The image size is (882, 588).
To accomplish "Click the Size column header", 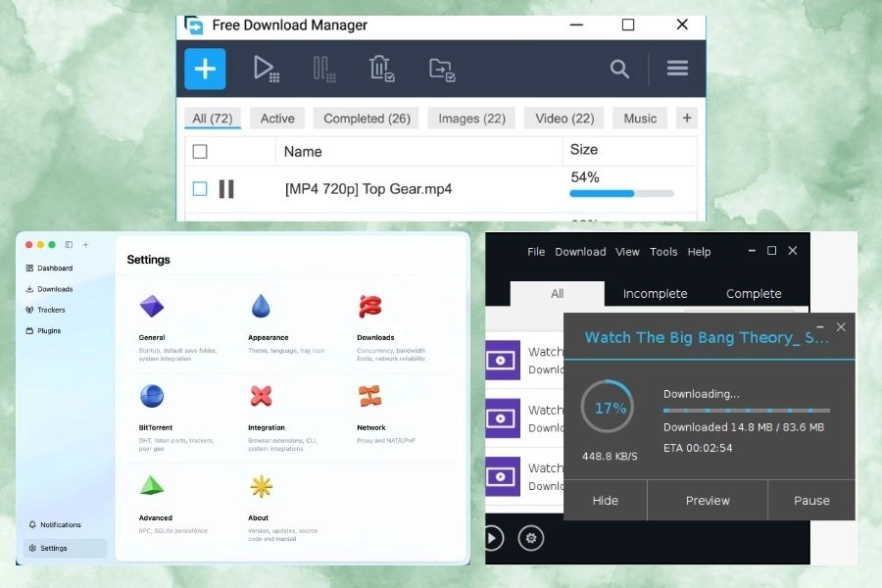I will click(x=584, y=150).
